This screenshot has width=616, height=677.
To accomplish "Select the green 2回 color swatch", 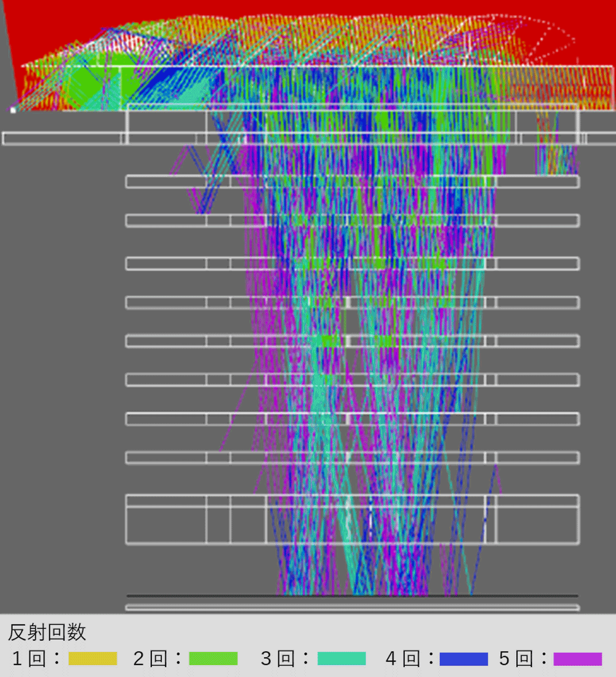I will coord(213,658).
